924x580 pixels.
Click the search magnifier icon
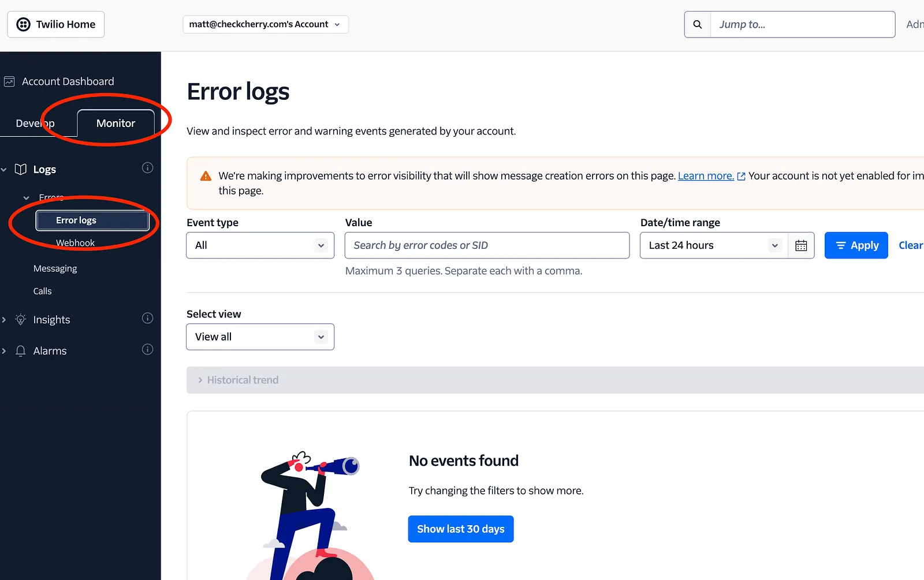[x=698, y=24]
